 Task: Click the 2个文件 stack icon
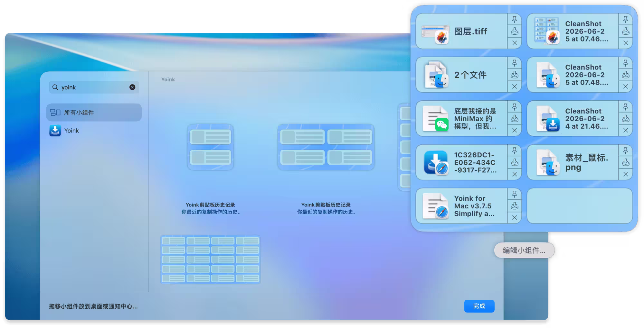(437, 75)
